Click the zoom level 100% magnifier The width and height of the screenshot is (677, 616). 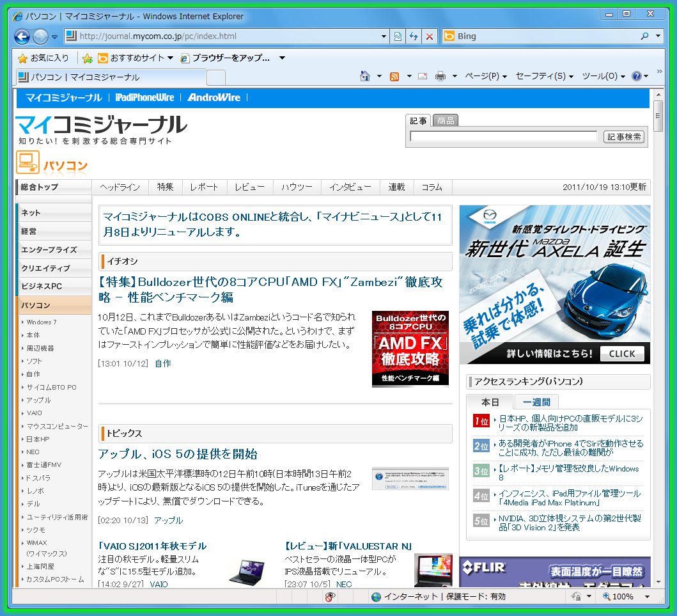607,597
